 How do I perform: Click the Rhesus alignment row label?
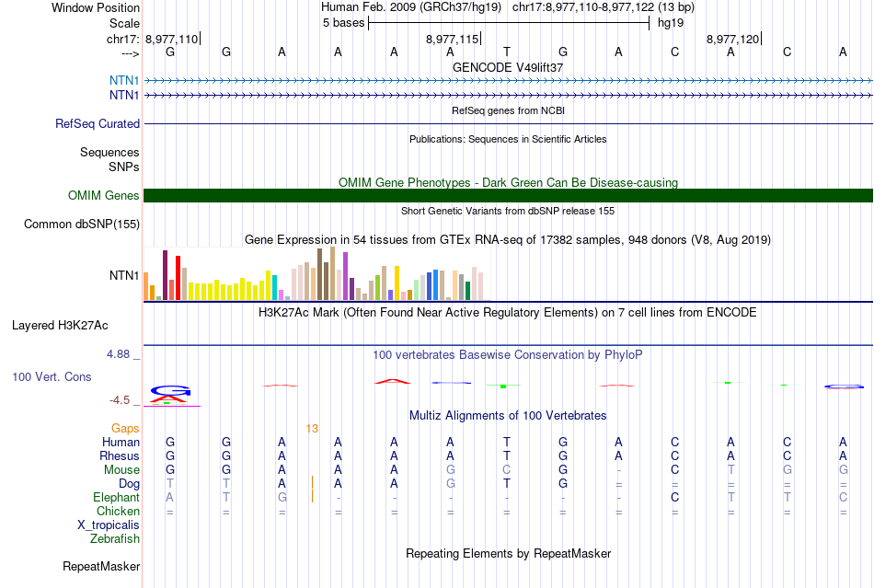coord(120,455)
